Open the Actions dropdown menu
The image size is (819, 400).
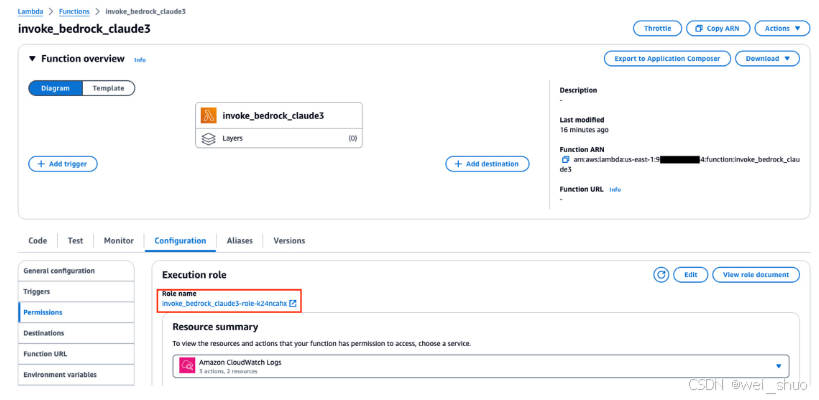(782, 29)
